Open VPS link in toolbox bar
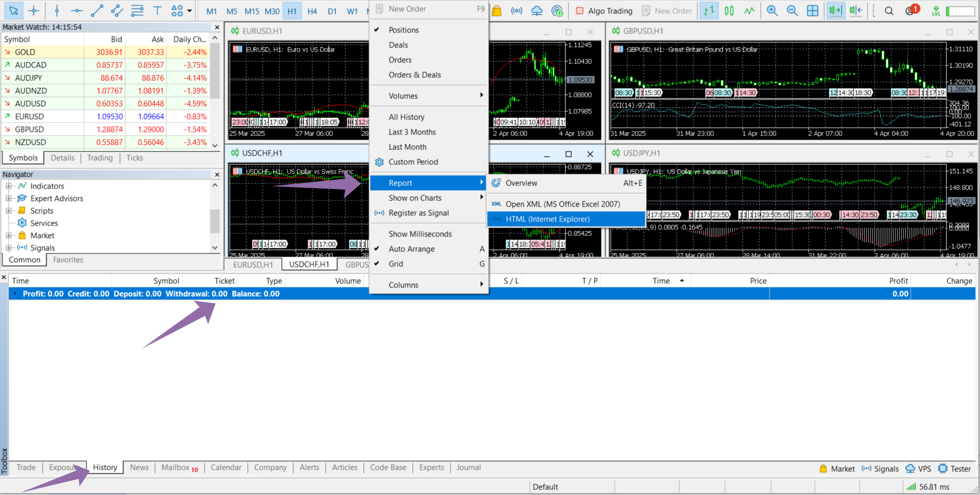Viewport: 980px width, 495px height. pos(918,469)
